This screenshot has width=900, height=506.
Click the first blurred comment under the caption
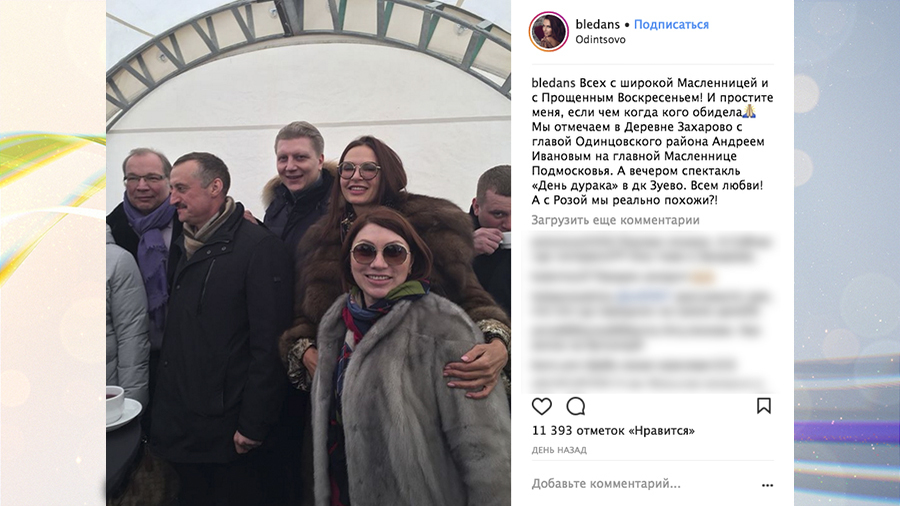[x=651, y=249]
